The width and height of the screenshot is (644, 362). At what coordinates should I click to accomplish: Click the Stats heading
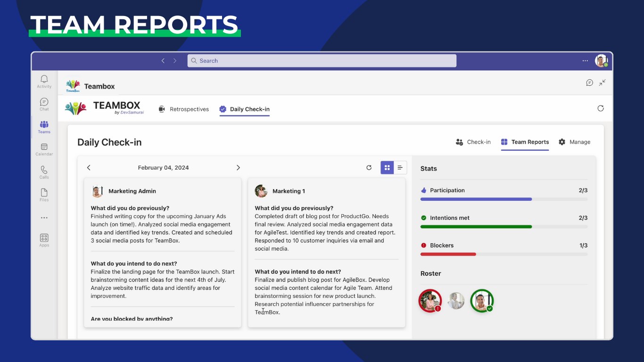coord(429,169)
